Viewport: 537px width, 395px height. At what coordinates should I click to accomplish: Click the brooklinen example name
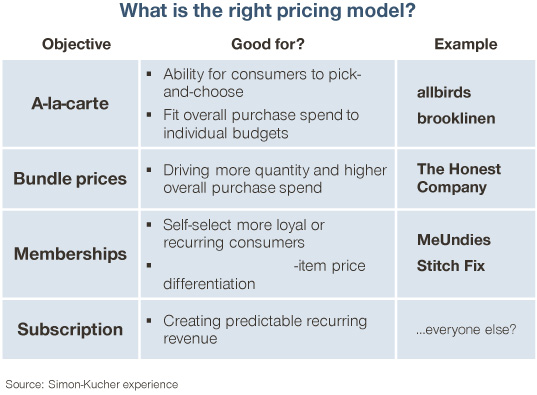[x=456, y=119]
